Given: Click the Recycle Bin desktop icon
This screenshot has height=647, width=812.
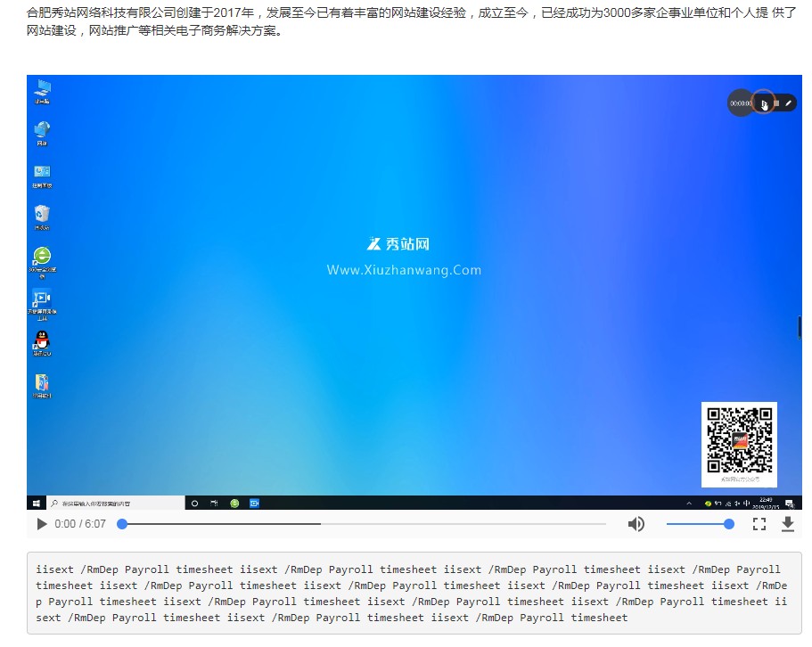Looking at the screenshot, I should click(x=42, y=215).
